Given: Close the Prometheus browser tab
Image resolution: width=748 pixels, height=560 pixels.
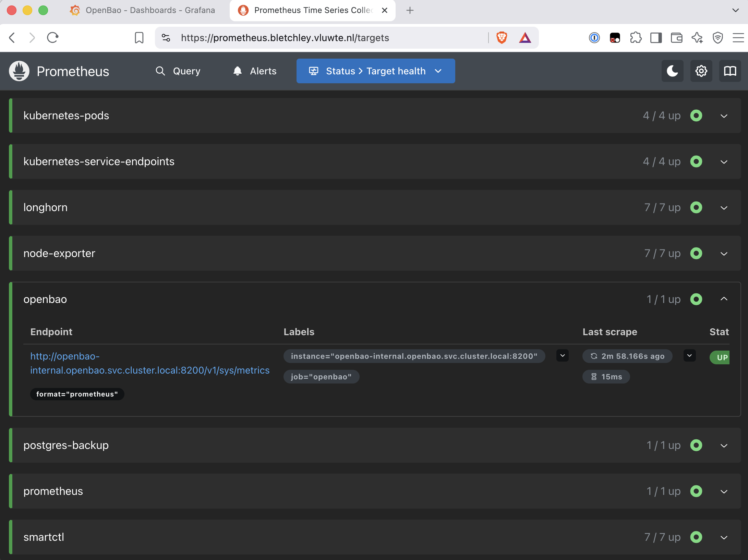Looking at the screenshot, I should 385,10.
